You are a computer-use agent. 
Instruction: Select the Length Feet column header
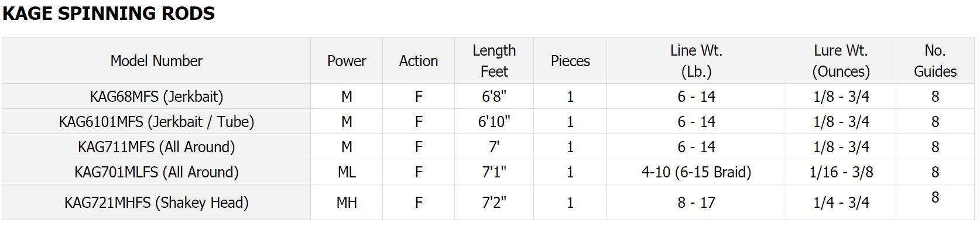[x=494, y=61]
